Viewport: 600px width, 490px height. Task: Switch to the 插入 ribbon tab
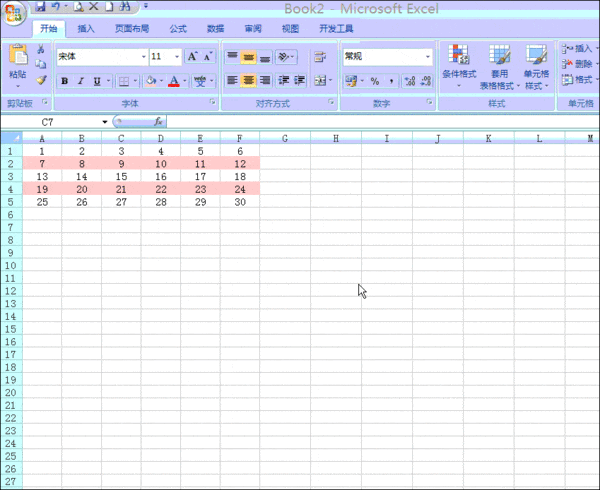click(87, 29)
